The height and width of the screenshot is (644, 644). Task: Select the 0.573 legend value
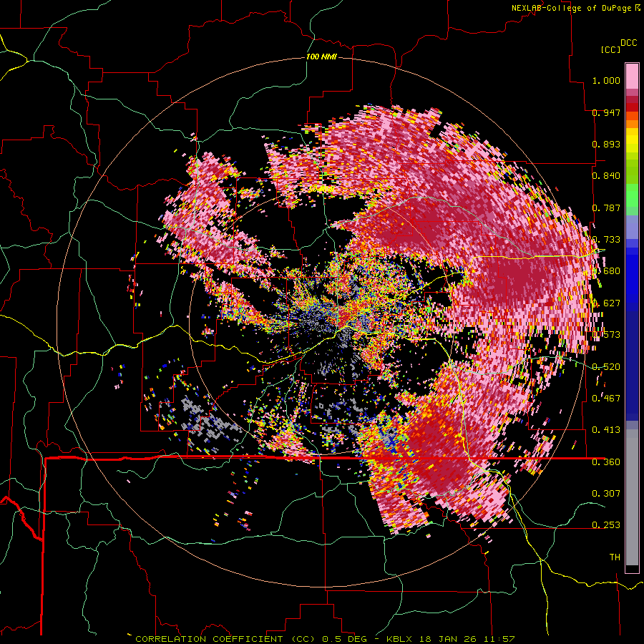pos(606,335)
